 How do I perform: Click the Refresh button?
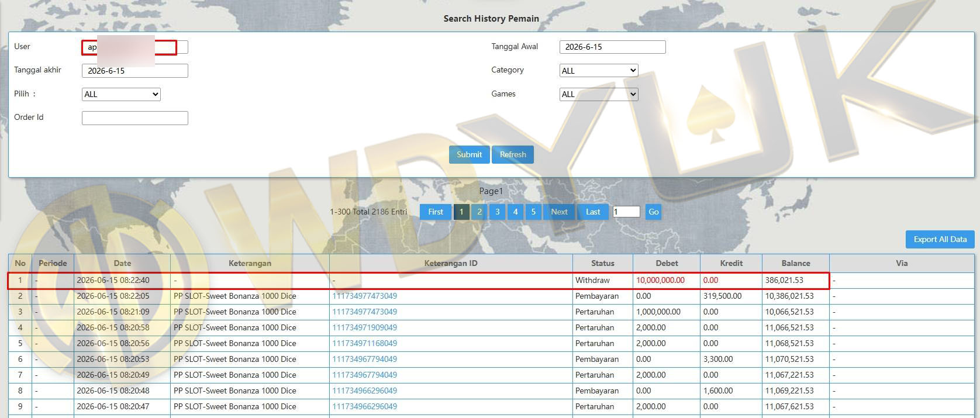[x=513, y=154]
